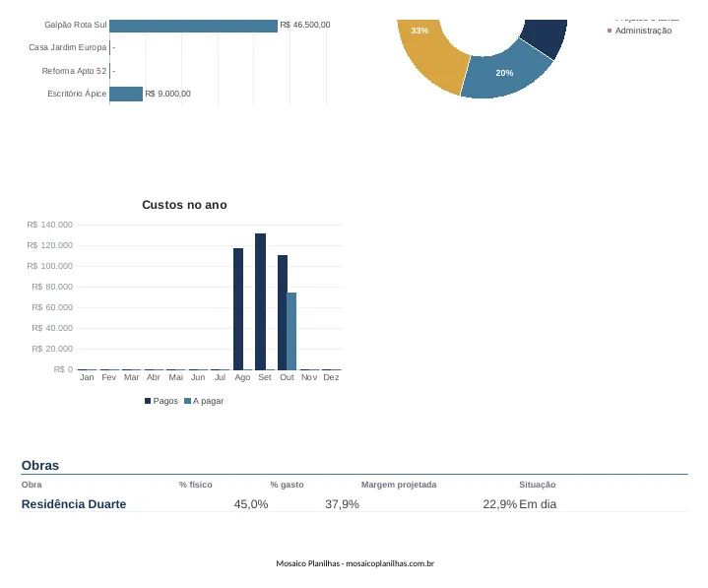
Task: Click the % físico column header
Action: pos(196,485)
